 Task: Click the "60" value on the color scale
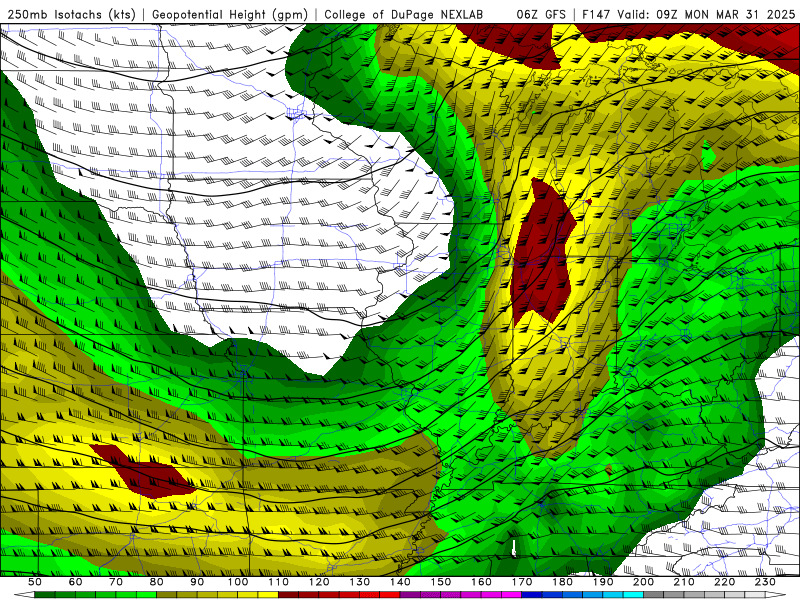76,582
